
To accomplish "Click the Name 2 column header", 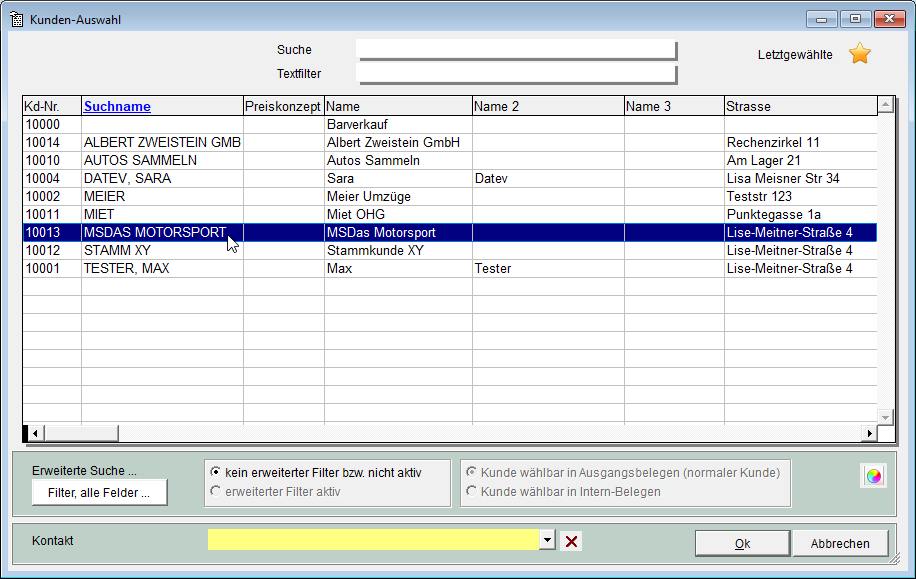I will coord(548,106).
